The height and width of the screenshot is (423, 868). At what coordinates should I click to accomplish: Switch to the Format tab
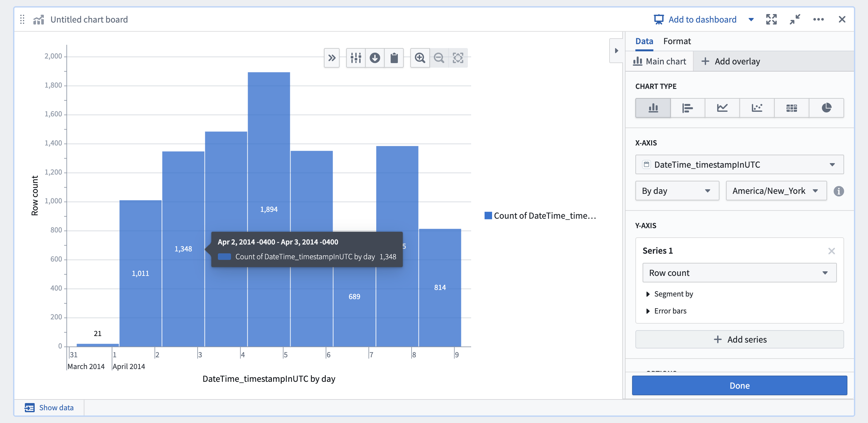[677, 41]
